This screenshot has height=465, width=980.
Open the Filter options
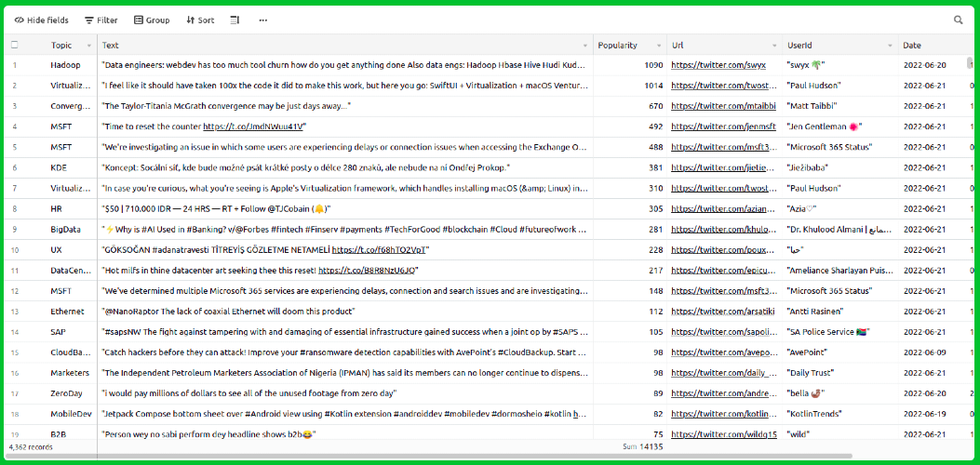pyautogui.click(x=101, y=20)
